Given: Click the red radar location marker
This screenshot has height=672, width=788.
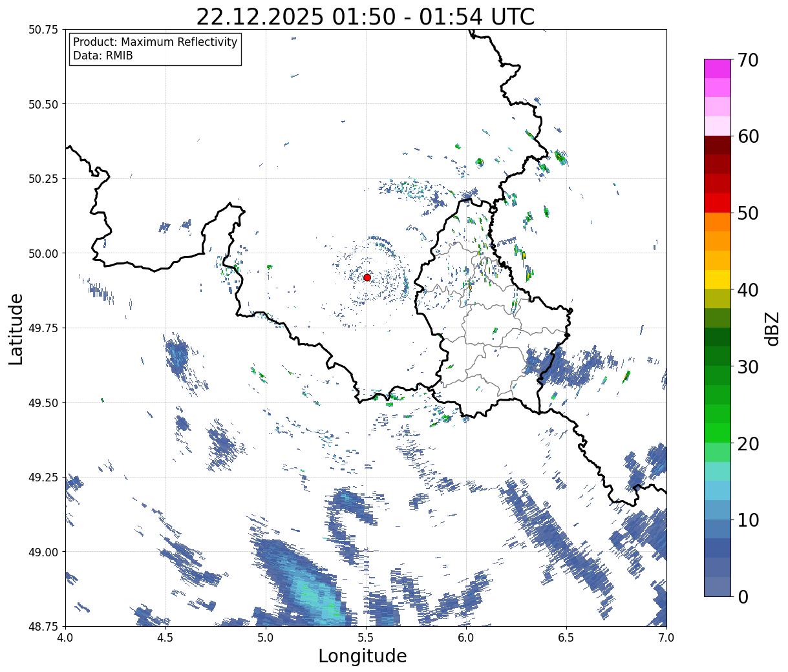Looking at the screenshot, I should click(x=367, y=277).
